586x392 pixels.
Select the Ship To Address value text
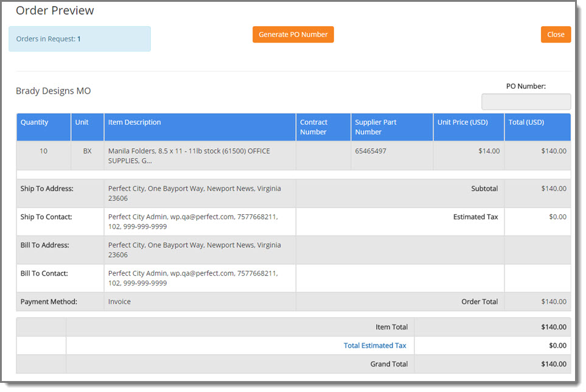194,194
